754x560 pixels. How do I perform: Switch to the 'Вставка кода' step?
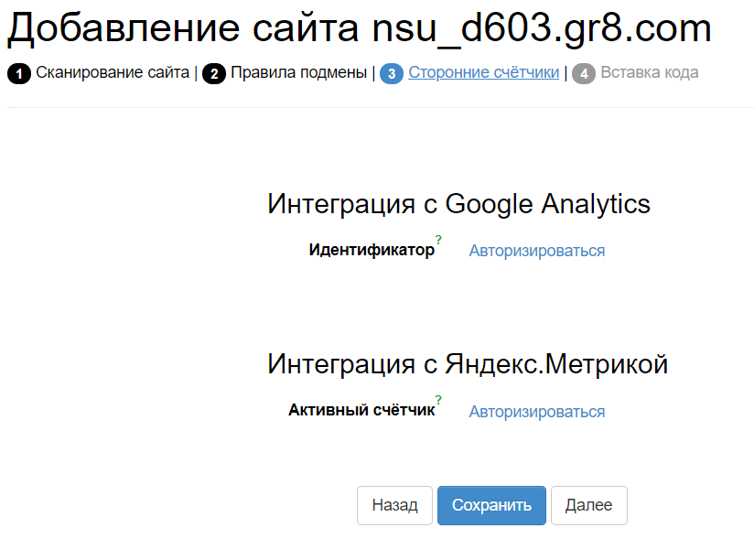pos(649,72)
